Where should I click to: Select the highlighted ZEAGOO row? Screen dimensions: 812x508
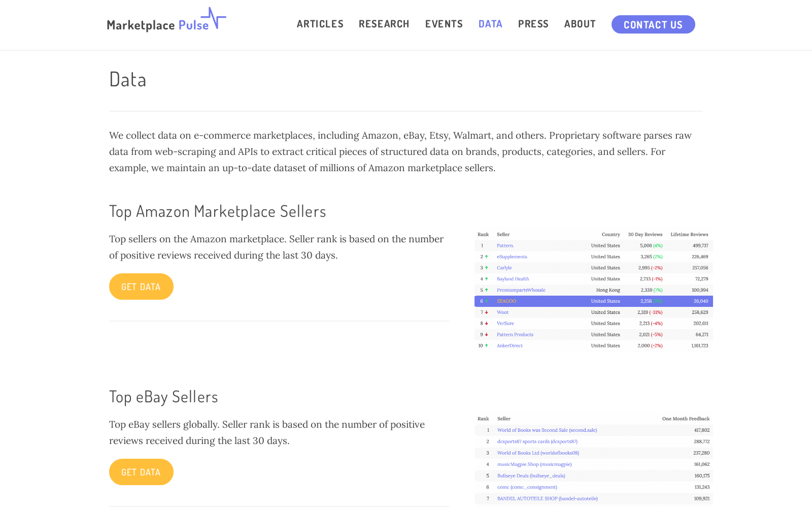(x=594, y=301)
